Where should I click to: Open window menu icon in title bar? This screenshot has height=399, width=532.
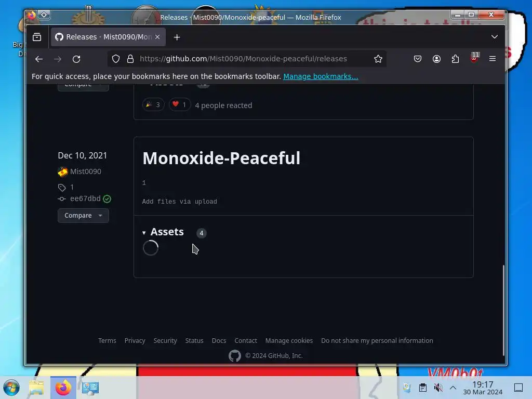32,15
